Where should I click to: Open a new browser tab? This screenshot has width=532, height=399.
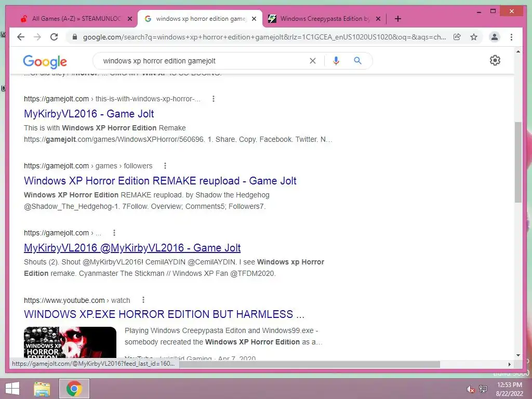398,19
